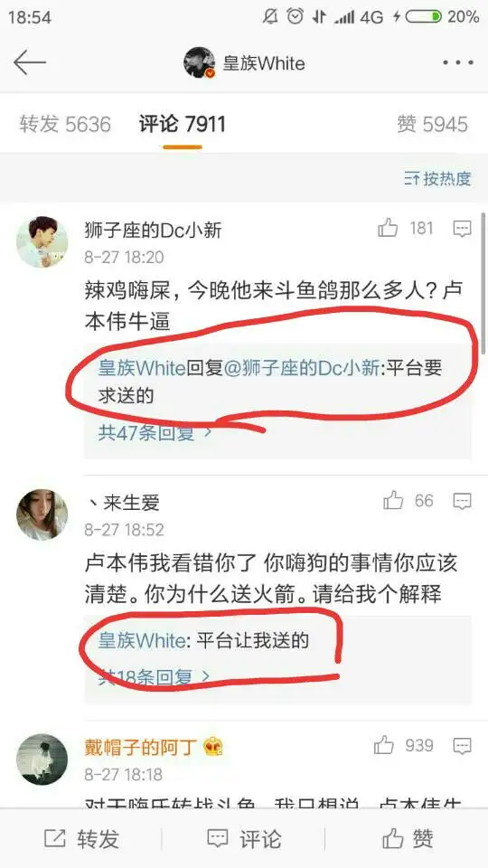Image resolution: width=488 pixels, height=868 pixels.
Task: Like the comment by 、来生爱
Action: coord(393,501)
